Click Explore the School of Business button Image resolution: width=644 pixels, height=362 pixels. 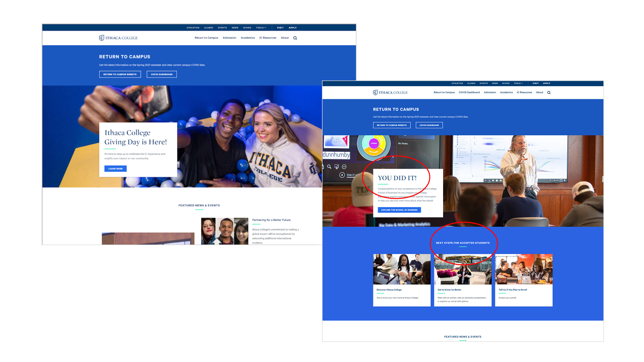(x=399, y=210)
